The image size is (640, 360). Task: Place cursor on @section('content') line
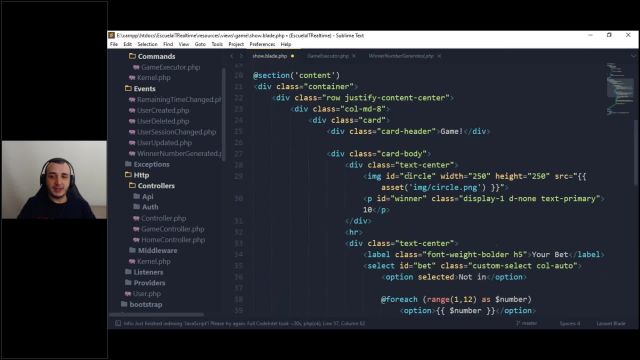[x=296, y=76]
